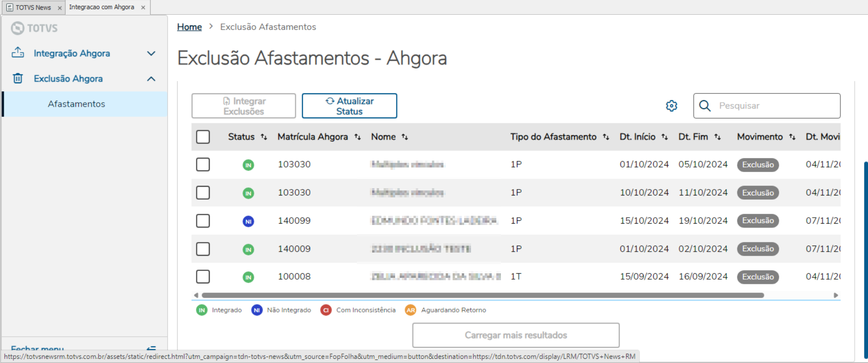This screenshot has height=363, width=868.
Task: Click the IN status icon for the row starting 10/10/2024
Action: point(248,193)
